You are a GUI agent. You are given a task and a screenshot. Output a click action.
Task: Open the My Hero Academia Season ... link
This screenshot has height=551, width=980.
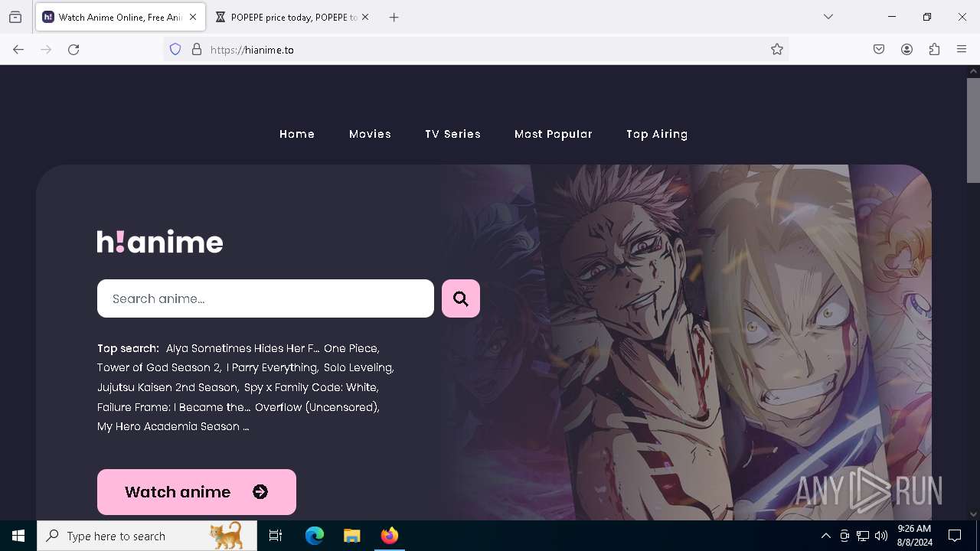pyautogui.click(x=173, y=426)
